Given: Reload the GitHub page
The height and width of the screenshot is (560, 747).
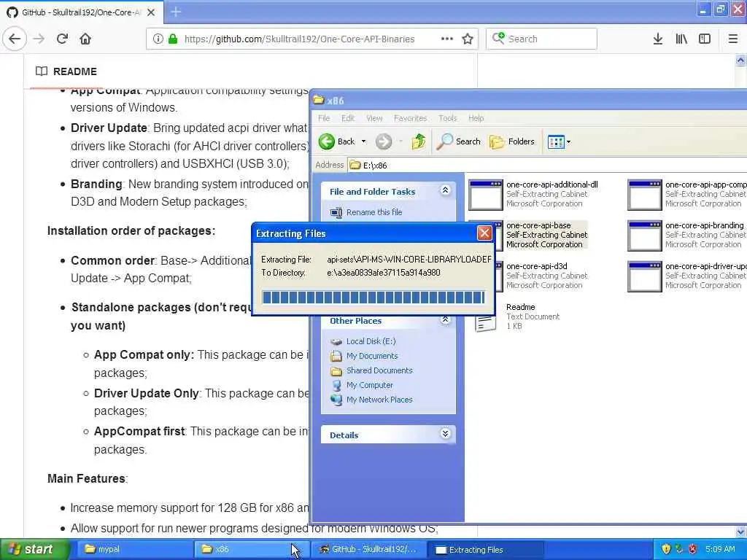Looking at the screenshot, I should pyautogui.click(x=62, y=39).
